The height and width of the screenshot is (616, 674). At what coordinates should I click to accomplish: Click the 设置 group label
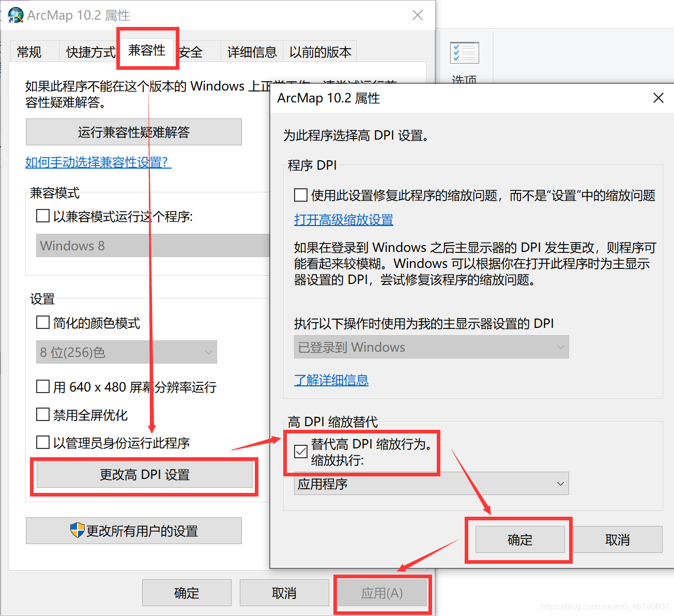point(42,299)
